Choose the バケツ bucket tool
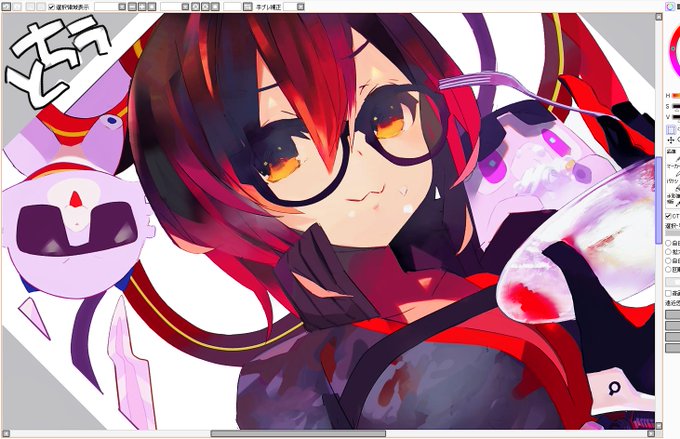The width and height of the screenshot is (680, 439). tap(673, 185)
